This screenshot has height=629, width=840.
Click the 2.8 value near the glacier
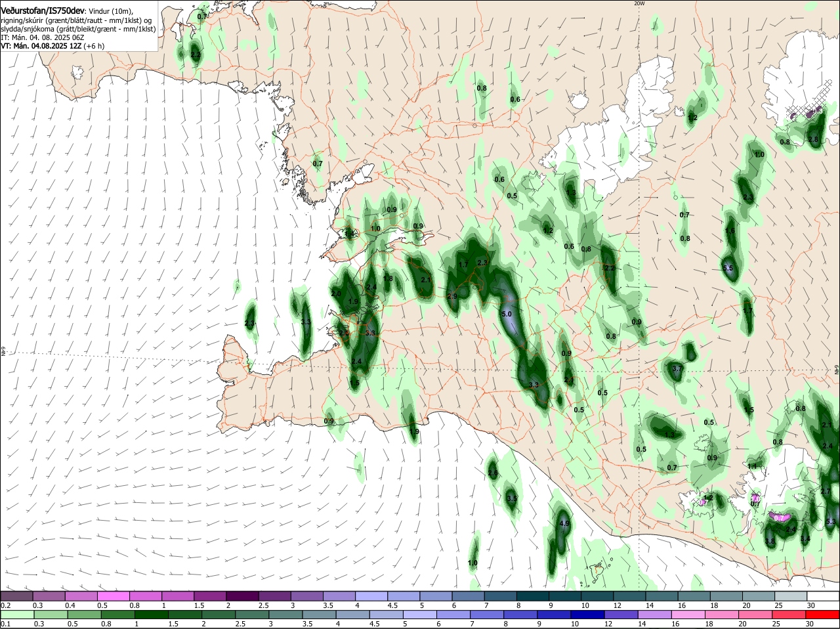[813, 139]
